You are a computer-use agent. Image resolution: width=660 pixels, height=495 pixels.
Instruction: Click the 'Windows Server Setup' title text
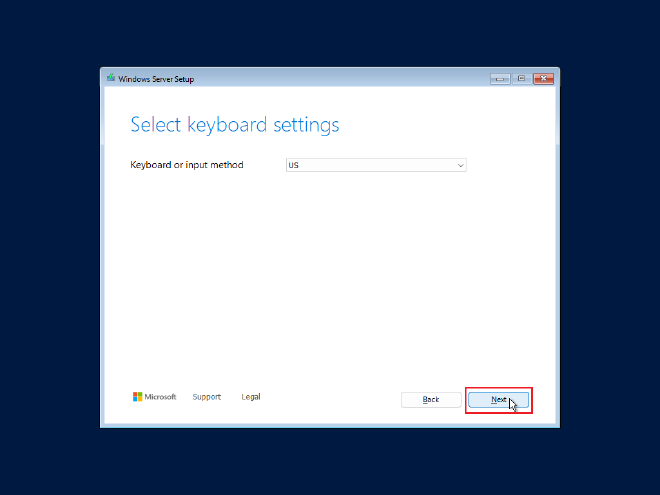coord(156,79)
